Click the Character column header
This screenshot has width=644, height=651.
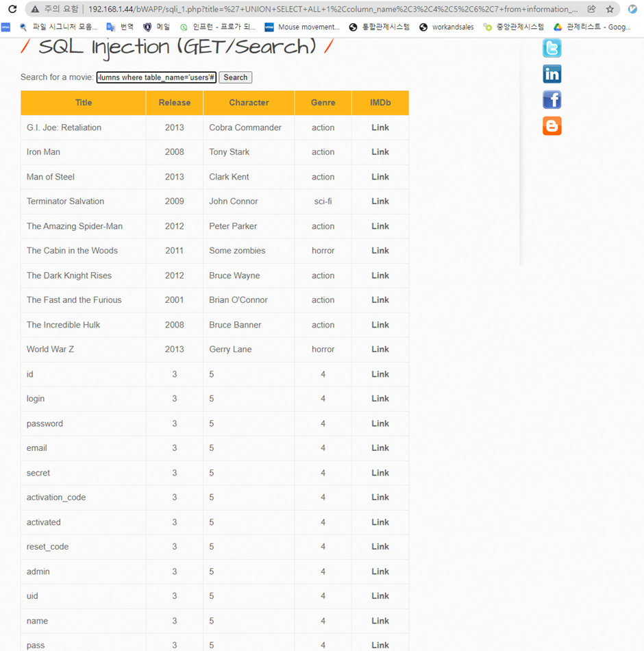tap(249, 103)
